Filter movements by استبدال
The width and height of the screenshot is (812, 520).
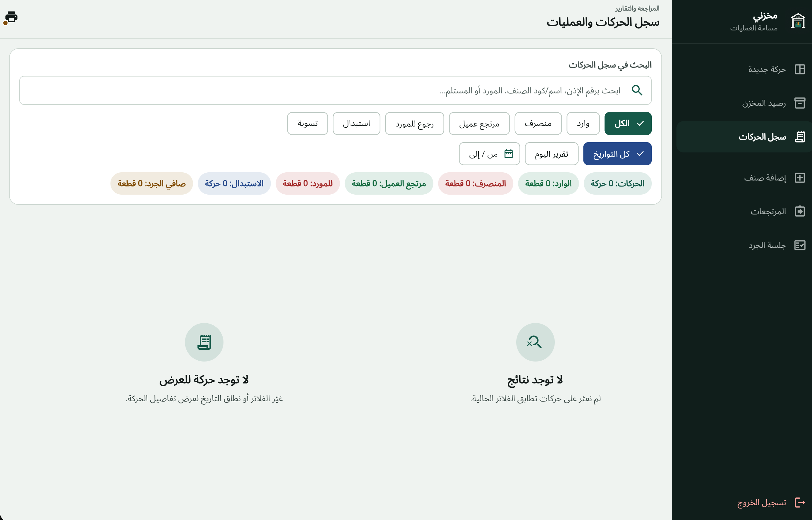pos(356,124)
